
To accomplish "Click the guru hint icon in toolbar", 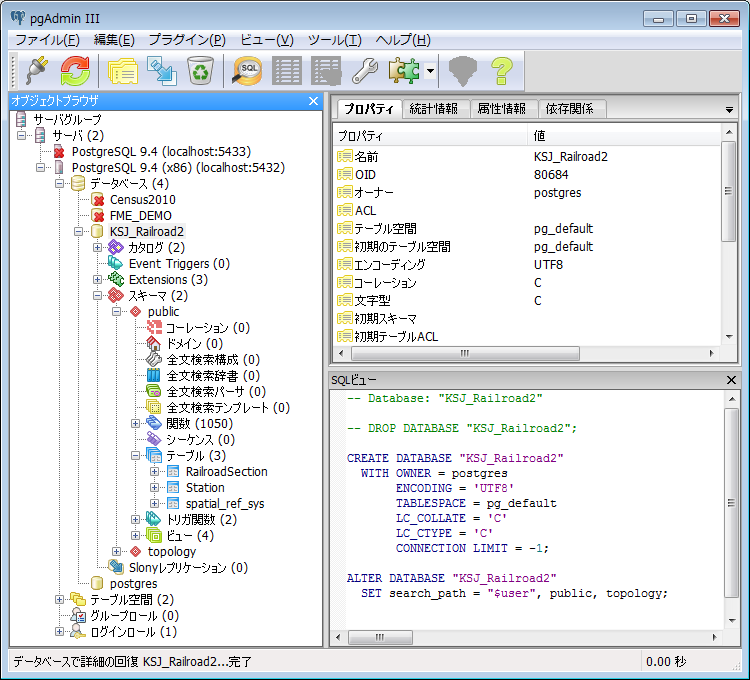I will [463, 71].
